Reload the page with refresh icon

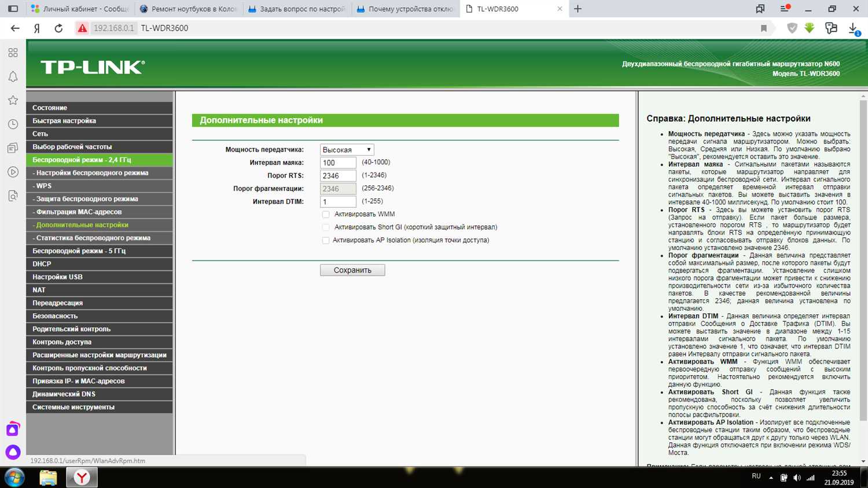click(58, 28)
